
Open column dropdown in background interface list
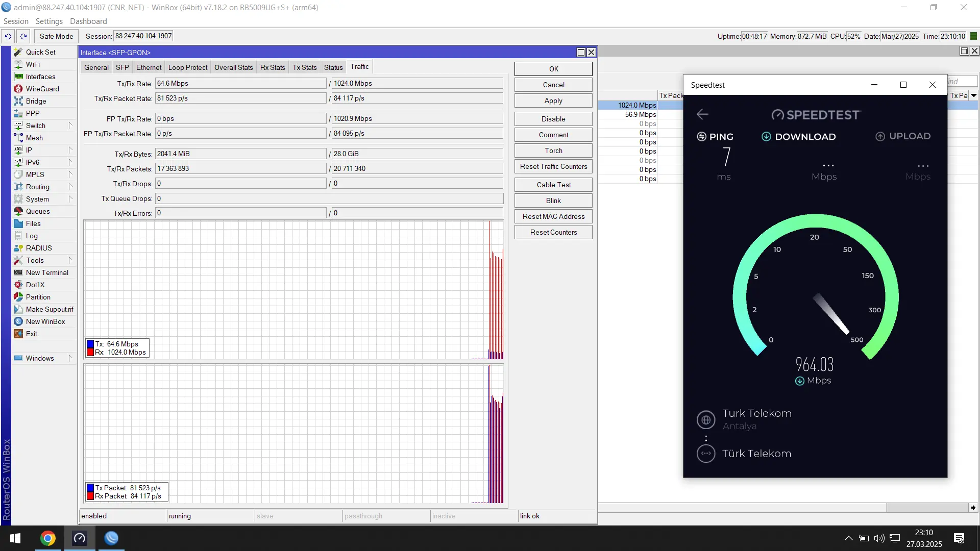point(974,95)
